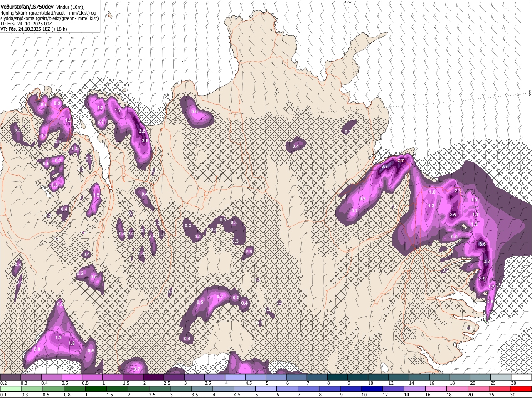This screenshot has height=398, width=532.
Task: Pick the white upper swatch above the 30 label
Action: (x=522, y=377)
